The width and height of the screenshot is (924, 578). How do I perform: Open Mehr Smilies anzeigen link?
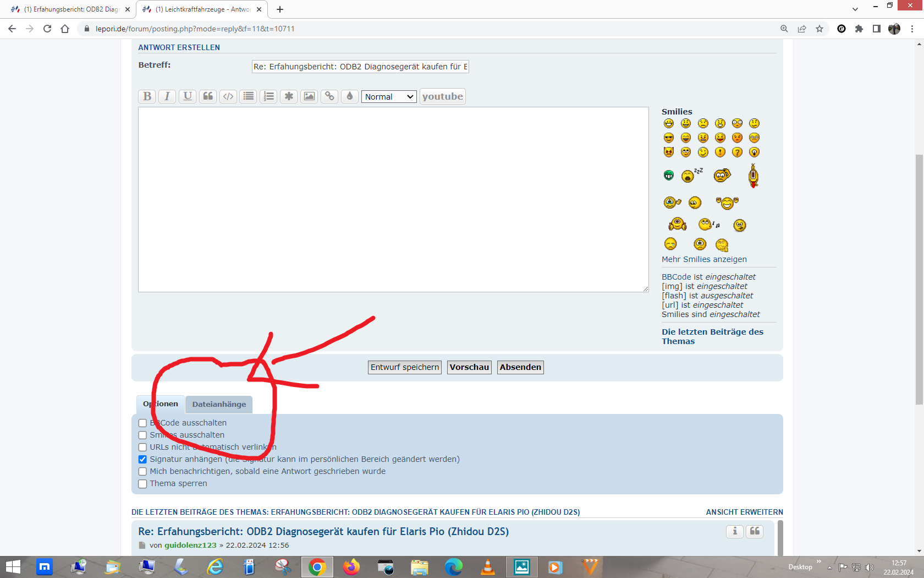704,259
